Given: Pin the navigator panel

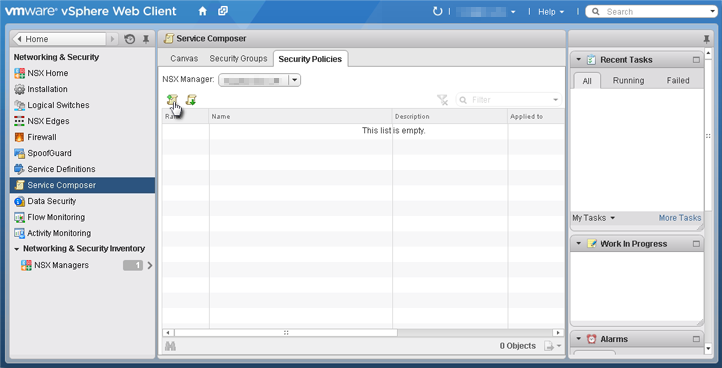Looking at the screenshot, I should (x=146, y=39).
